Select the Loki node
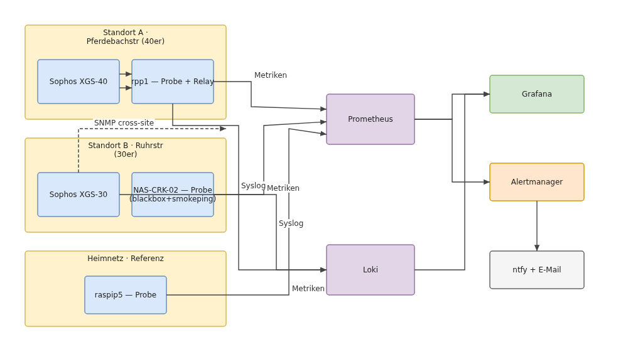Image resolution: width=628 pixels, height=364 pixels. point(371,270)
